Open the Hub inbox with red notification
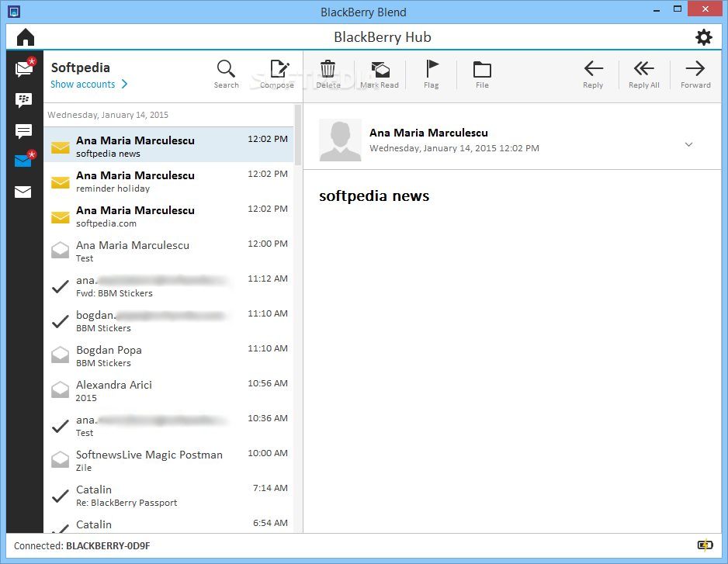 click(x=24, y=67)
